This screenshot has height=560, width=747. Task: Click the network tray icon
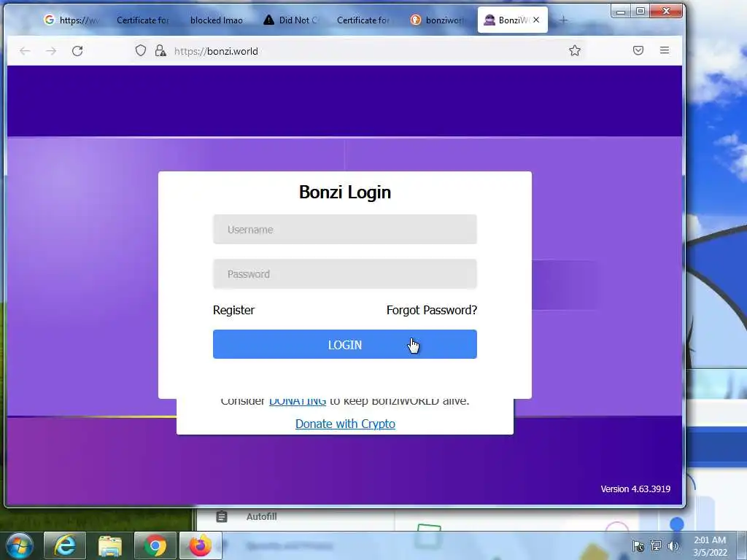click(x=656, y=545)
